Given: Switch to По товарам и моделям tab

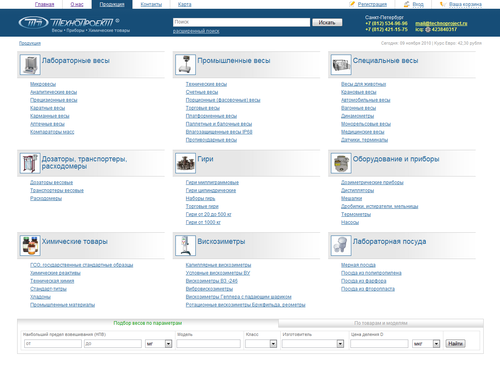Looking at the screenshot, I should click(x=381, y=323).
